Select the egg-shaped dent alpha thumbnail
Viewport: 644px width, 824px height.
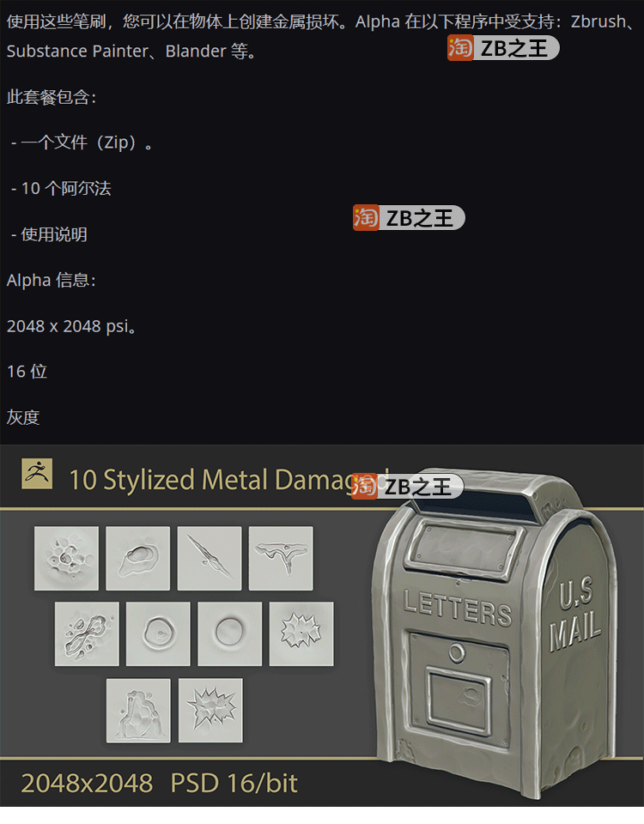pos(137,558)
